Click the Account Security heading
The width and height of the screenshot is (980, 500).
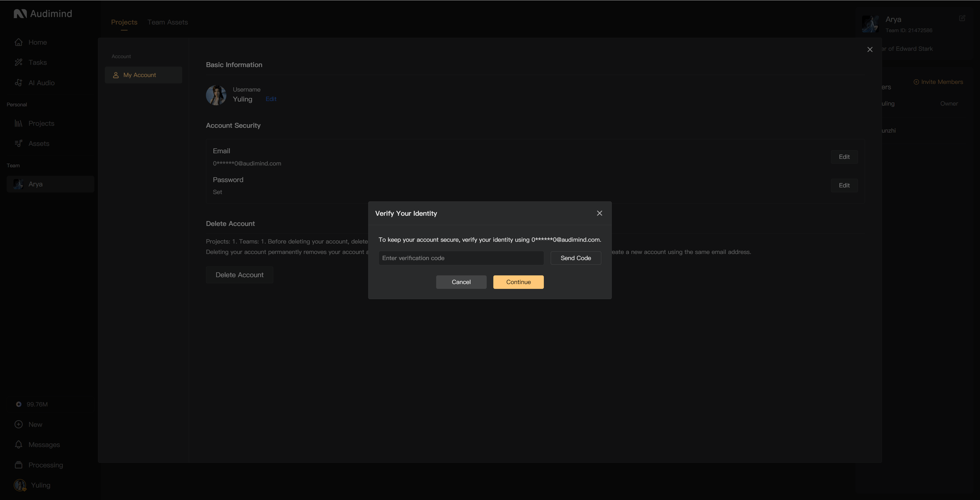point(233,126)
